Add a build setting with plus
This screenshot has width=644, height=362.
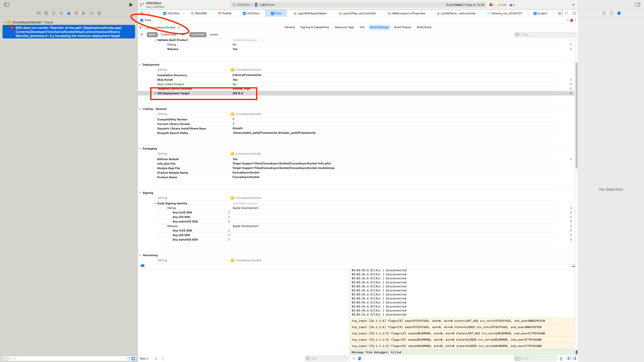142,35
